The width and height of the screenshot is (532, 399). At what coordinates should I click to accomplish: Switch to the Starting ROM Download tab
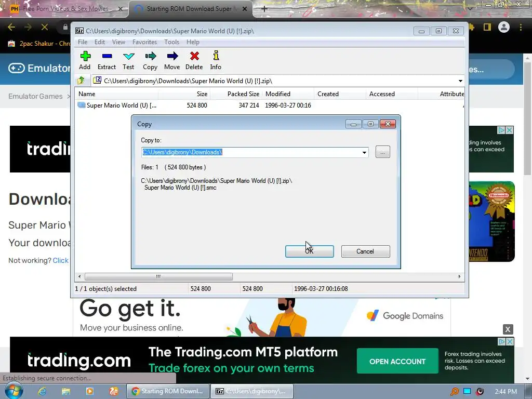[191, 9]
